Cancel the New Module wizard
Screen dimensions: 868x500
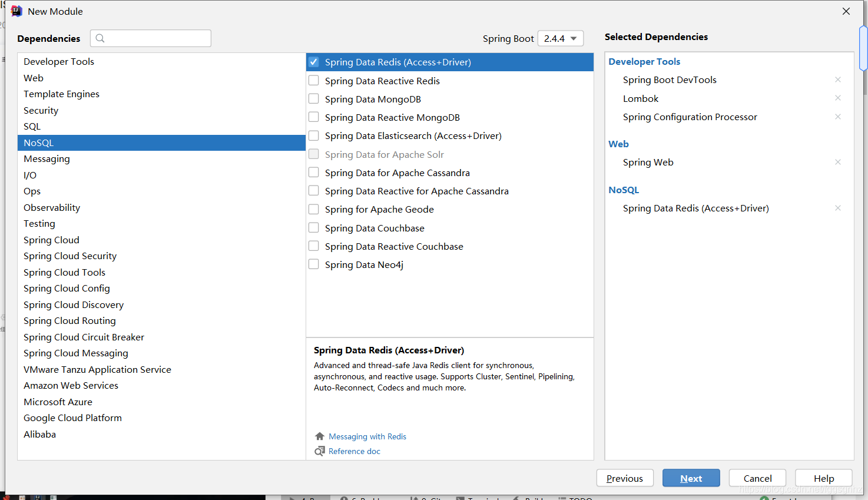tap(757, 478)
